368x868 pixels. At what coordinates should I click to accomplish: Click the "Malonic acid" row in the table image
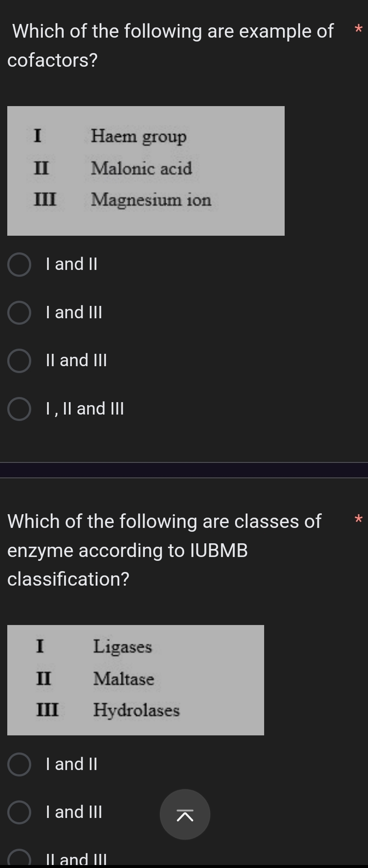point(141,169)
